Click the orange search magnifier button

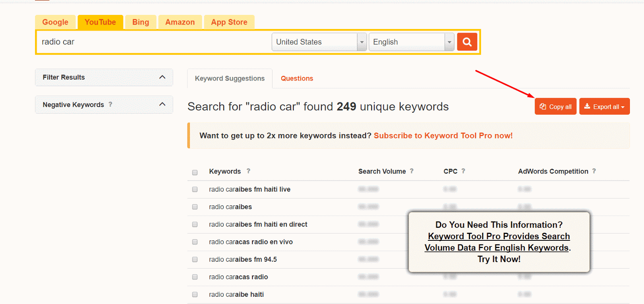pyautogui.click(x=467, y=42)
